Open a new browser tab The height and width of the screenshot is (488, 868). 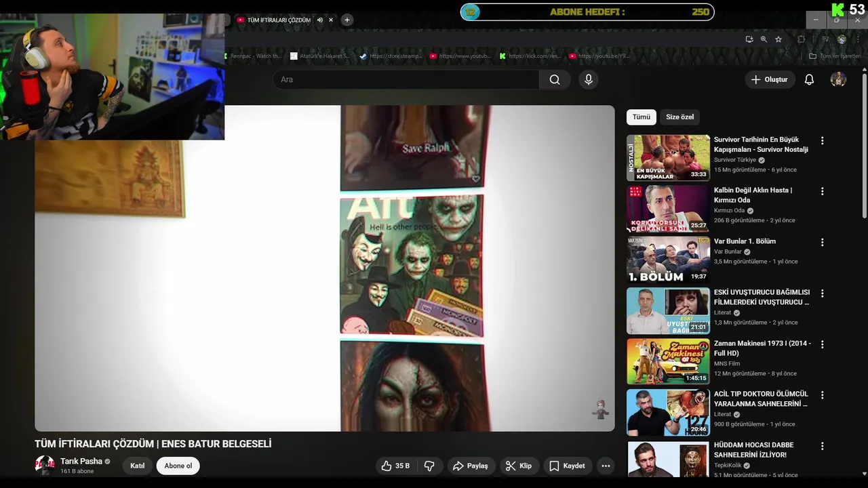coord(347,20)
